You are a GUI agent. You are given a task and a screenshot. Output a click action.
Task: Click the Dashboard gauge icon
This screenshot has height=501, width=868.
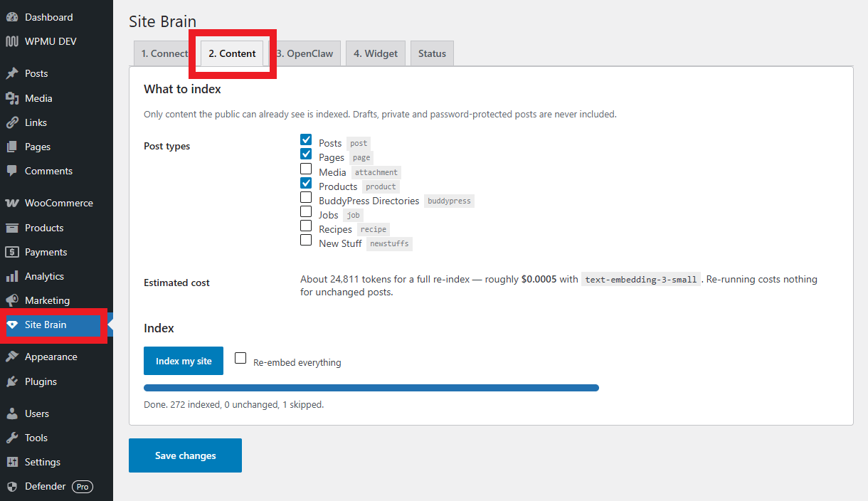point(12,17)
